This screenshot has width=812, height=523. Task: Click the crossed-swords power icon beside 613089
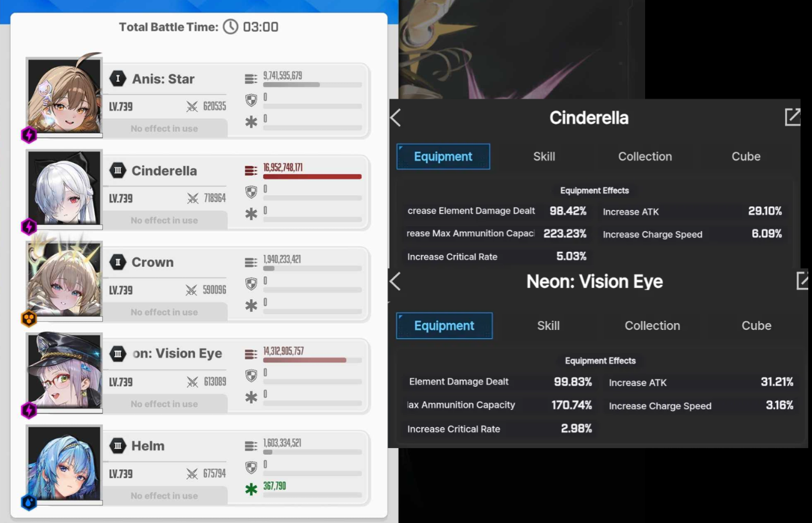coord(192,382)
